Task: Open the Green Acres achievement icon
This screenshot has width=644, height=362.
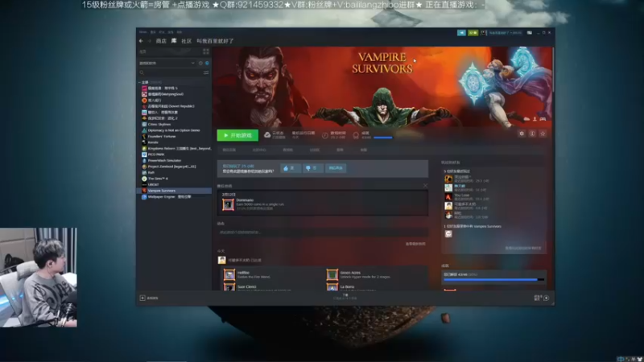Action: [x=332, y=274]
